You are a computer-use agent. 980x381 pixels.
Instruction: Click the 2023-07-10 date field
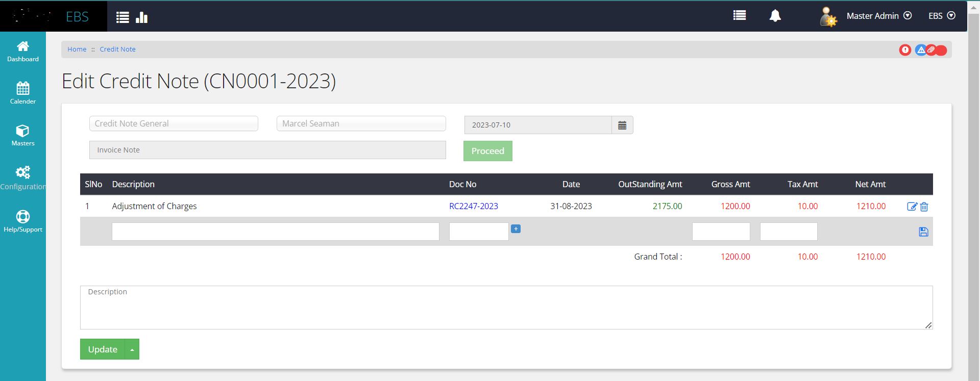pos(538,125)
